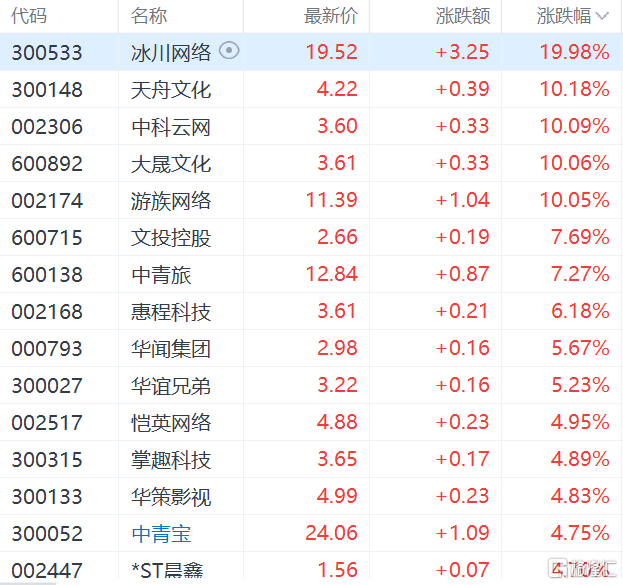Click the 6.18% change percentage
The width and height of the screenshot is (623, 585).
click(580, 311)
